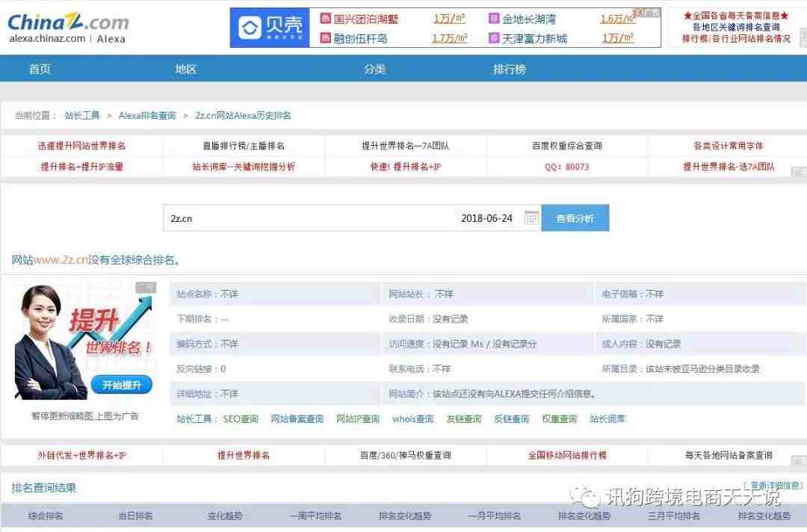Click 全国各省每天备案信息 ad text
This screenshot has height=532, width=807.
click(736, 16)
